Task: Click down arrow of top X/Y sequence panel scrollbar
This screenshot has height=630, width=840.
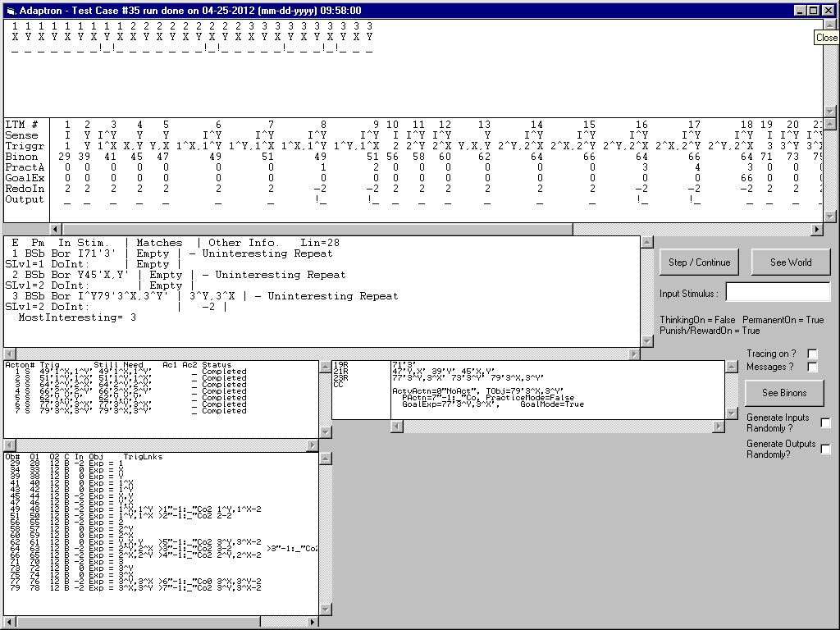Action: [x=829, y=112]
